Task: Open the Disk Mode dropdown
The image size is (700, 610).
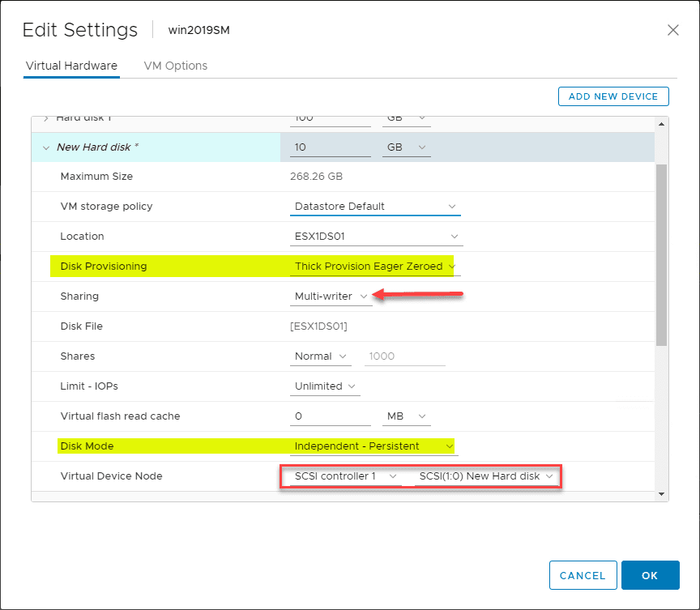Action: (x=373, y=446)
